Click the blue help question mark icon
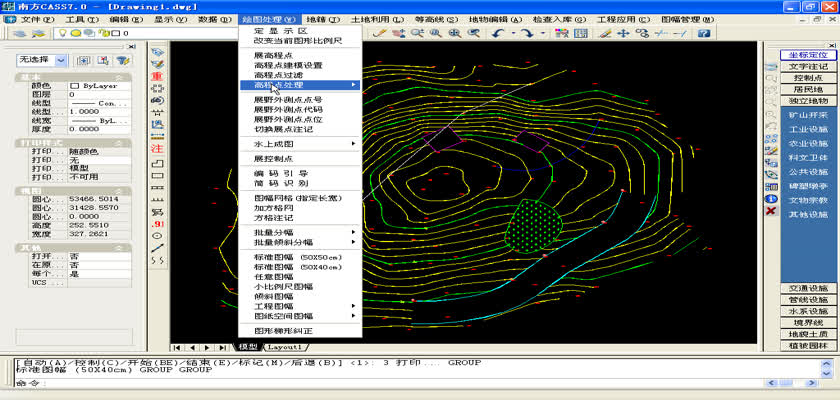Image resolution: width=840 pixels, height=400 pixels. point(704,33)
